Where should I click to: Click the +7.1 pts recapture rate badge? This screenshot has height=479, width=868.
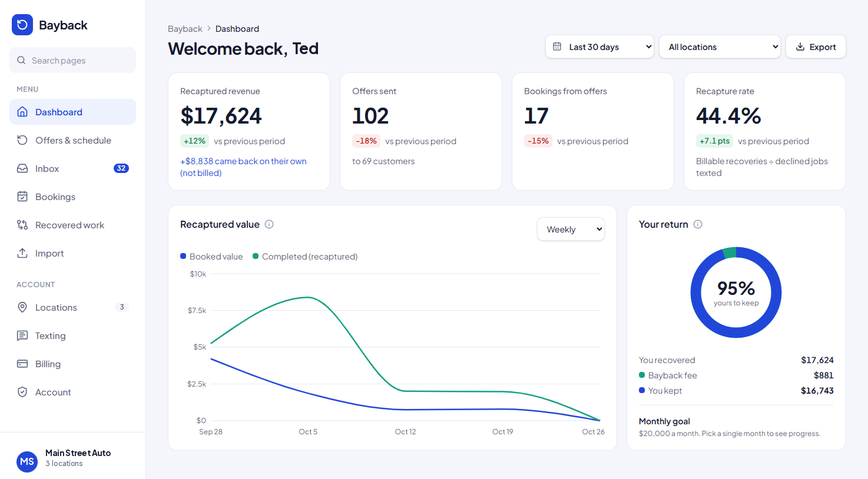[714, 141]
